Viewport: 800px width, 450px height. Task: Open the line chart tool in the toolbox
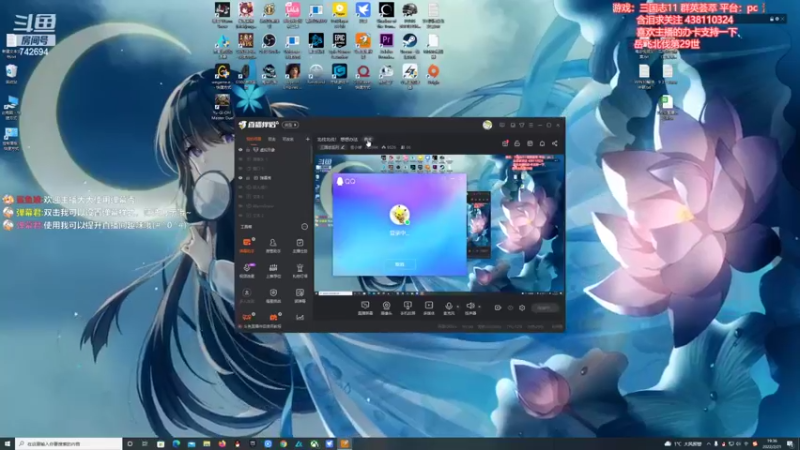(x=299, y=317)
